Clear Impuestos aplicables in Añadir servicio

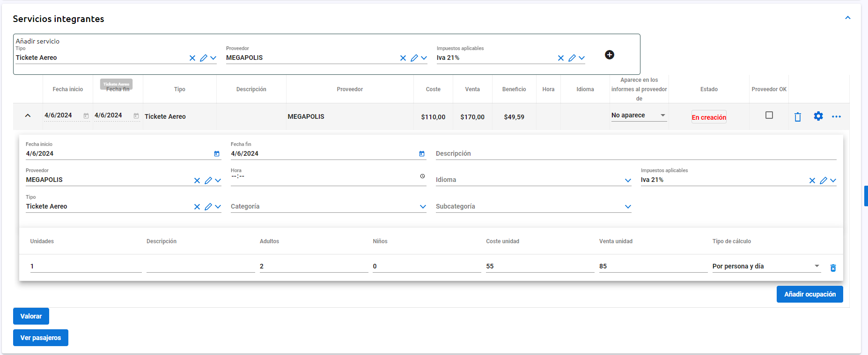point(561,58)
